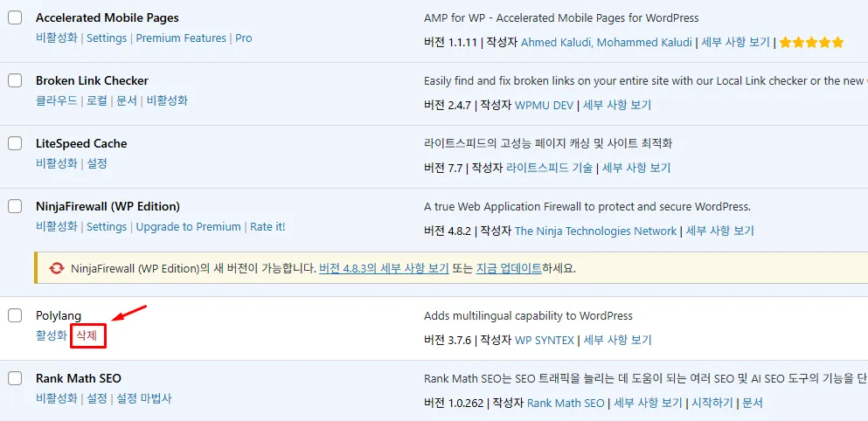
Task: Click the Pro link under Accelerated Mobile Pages
Action: point(244,38)
